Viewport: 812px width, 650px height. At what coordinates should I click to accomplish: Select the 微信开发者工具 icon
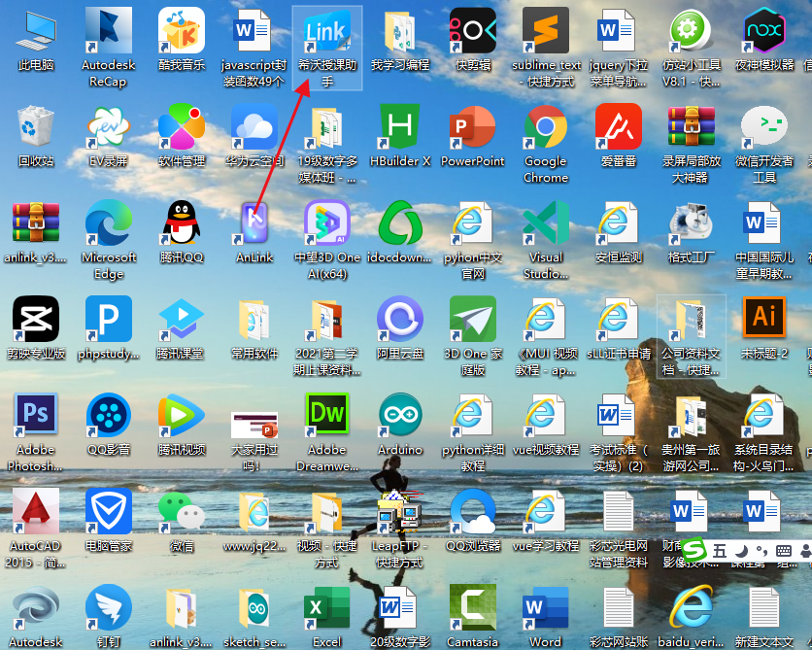point(763,127)
